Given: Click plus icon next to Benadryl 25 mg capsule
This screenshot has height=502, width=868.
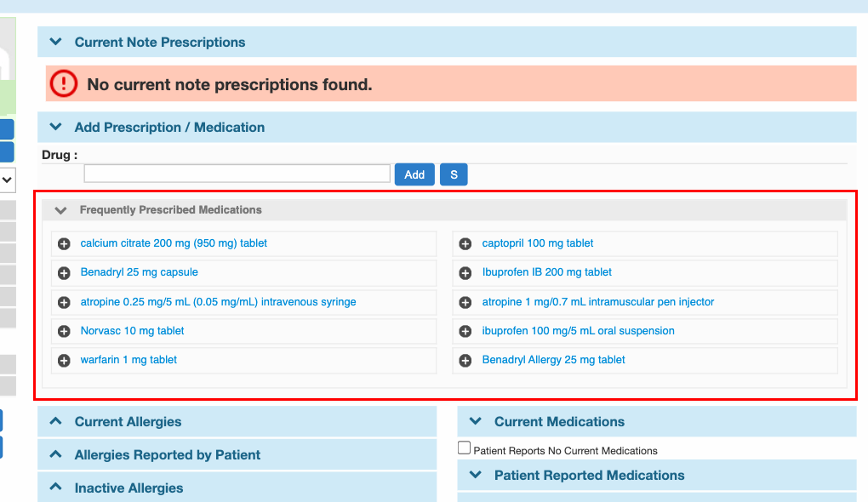Looking at the screenshot, I should click(64, 273).
